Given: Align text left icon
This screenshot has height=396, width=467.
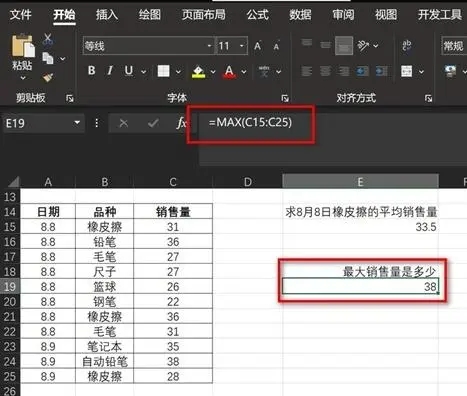Looking at the screenshot, I should [x=307, y=71].
